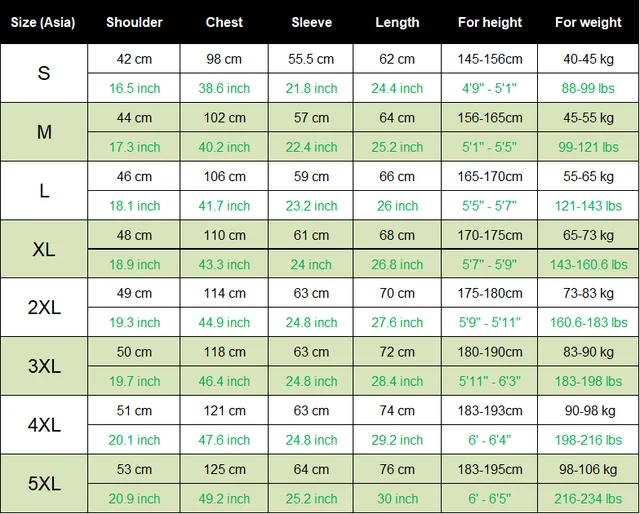Click the '16.5 inch' shoulder cell
640x514 pixels.
[134, 88]
